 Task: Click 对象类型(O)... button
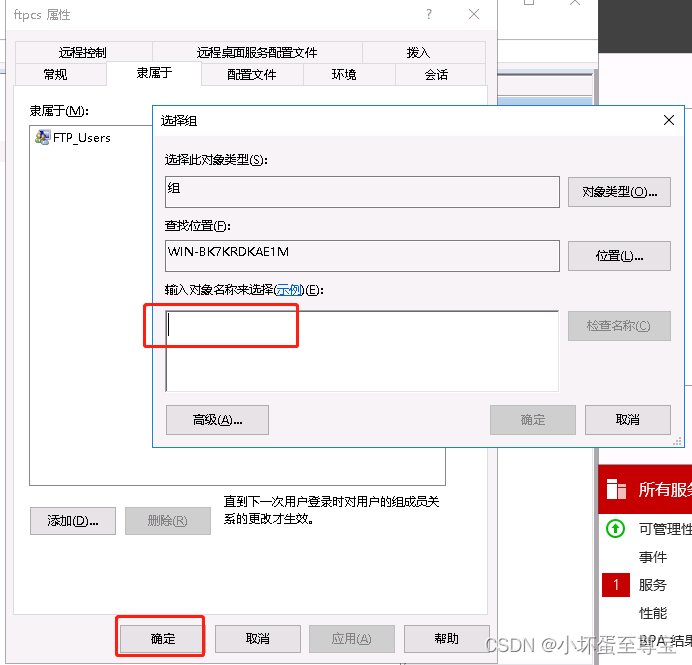619,192
